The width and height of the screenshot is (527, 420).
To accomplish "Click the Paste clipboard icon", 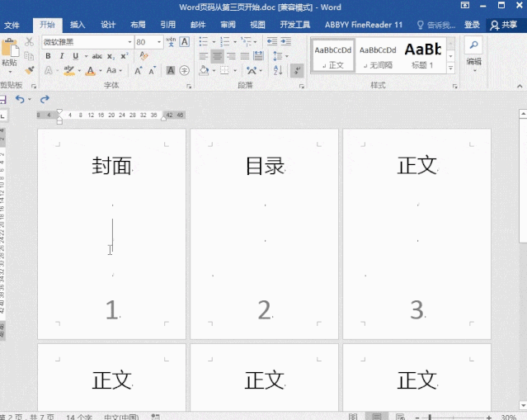I will (10, 47).
